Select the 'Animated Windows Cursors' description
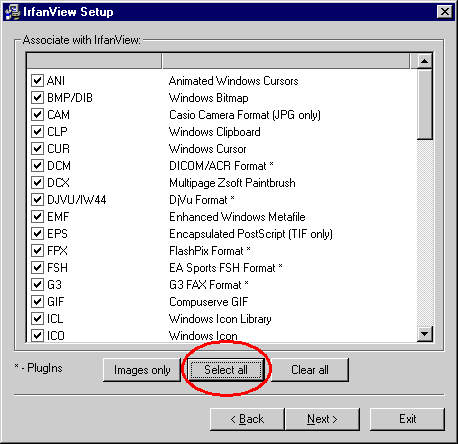This screenshot has height=444, width=458. coord(233,81)
